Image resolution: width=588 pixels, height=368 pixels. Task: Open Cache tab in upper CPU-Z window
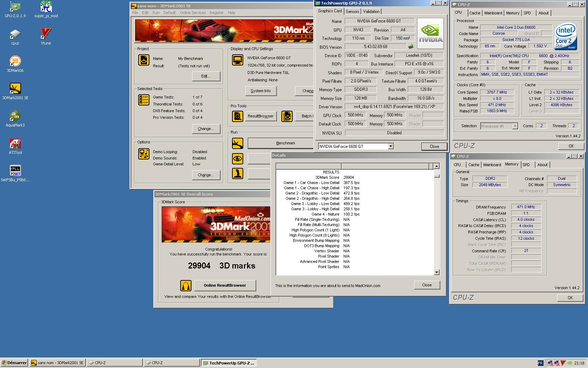click(475, 13)
